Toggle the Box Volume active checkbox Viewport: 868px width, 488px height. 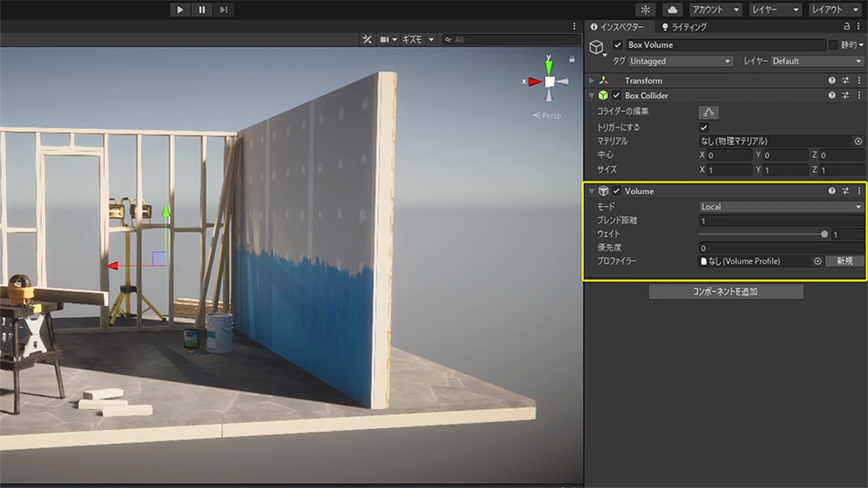(x=618, y=45)
